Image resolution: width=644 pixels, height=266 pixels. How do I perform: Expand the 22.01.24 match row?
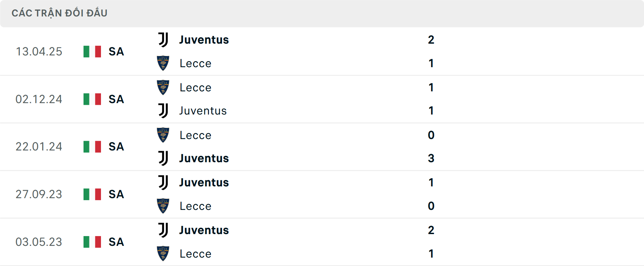(322, 147)
